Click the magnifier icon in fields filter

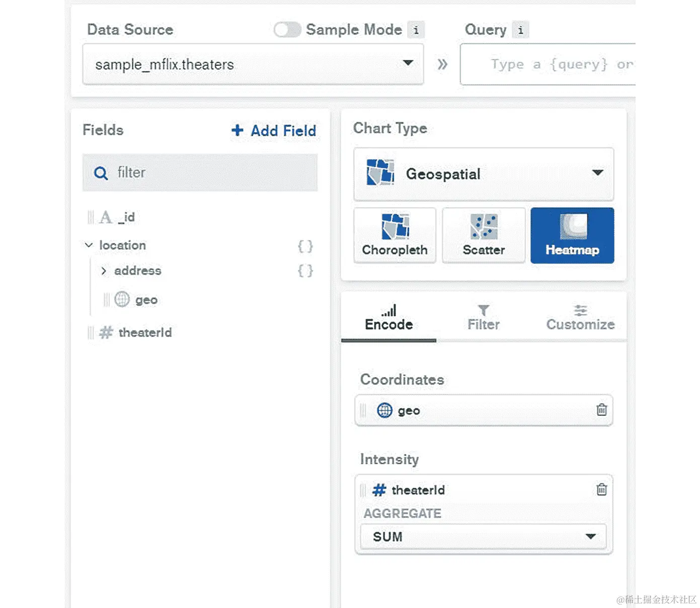pyautogui.click(x=101, y=173)
